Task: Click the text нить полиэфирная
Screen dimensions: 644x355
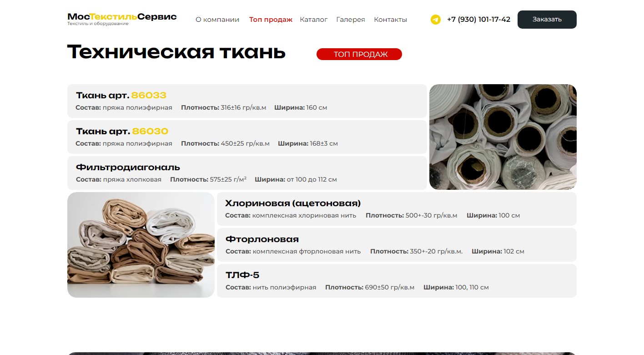Action: (x=284, y=288)
